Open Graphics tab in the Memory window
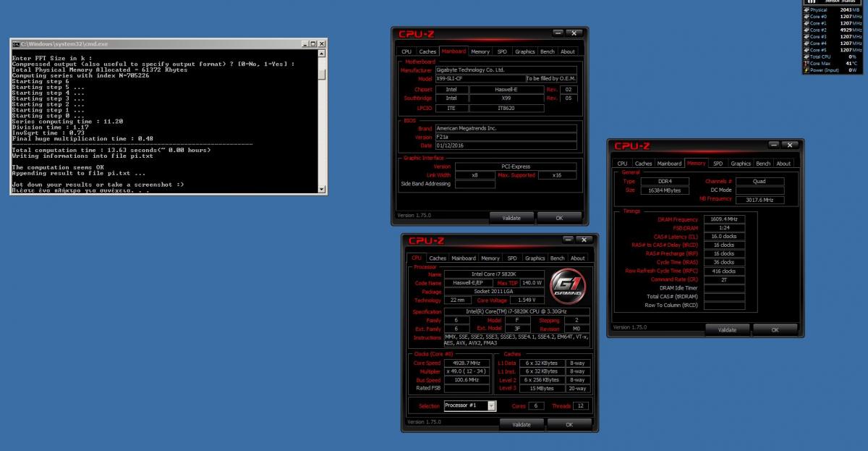Screen dimensions: 868x451 click(741, 164)
